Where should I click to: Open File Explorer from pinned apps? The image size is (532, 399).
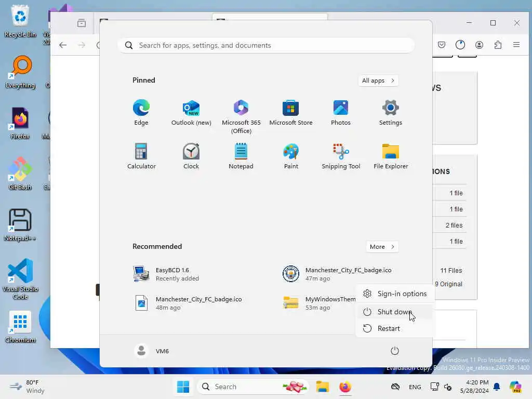391,156
